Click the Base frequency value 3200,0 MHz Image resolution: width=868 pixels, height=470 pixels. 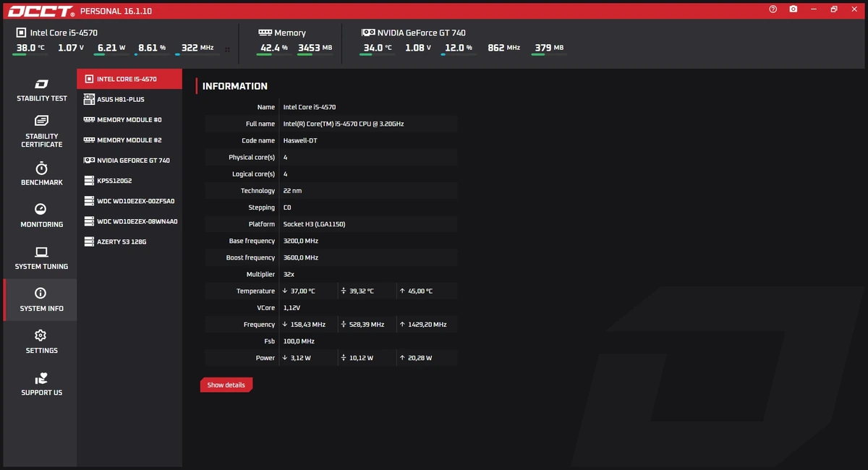coord(301,241)
